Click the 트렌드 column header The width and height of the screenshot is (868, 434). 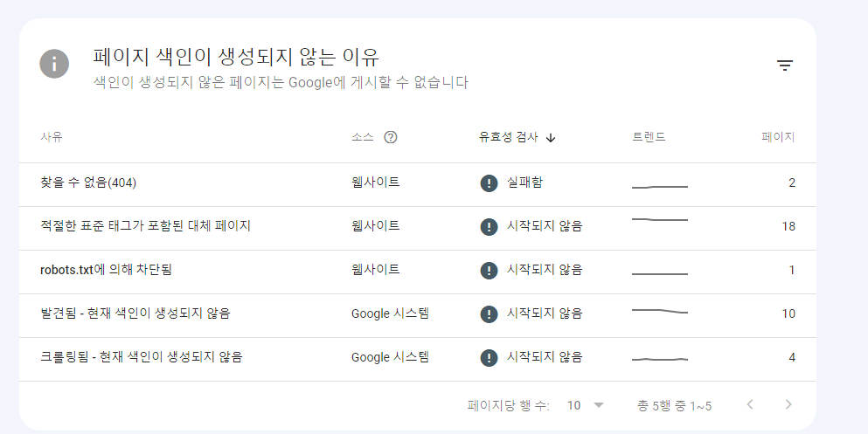point(649,138)
